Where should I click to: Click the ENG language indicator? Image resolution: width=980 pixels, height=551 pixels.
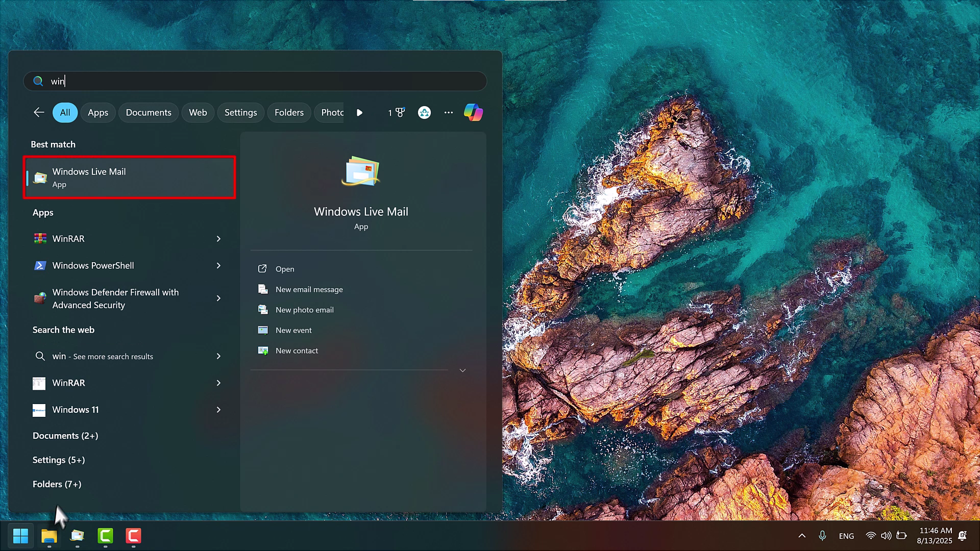(846, 536)
